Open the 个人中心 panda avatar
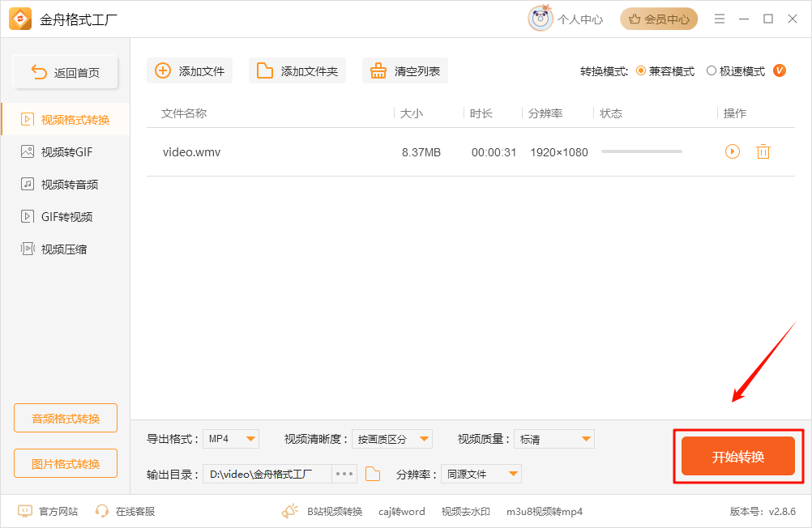812x528 pixels. pos(541,19)
